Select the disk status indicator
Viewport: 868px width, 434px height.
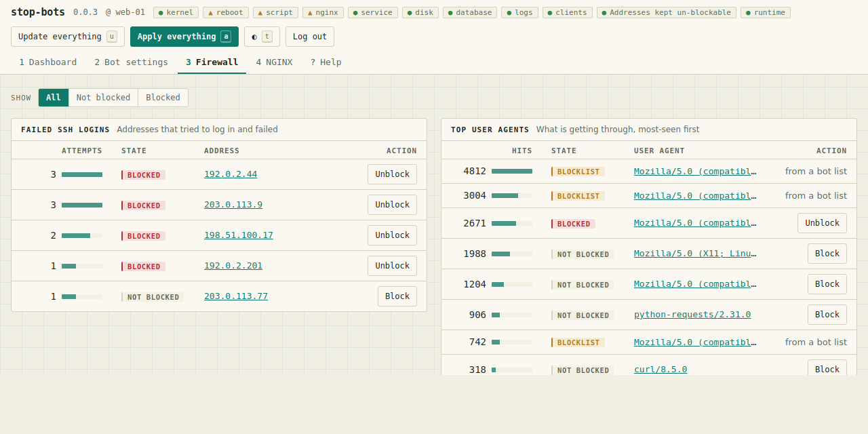(420, 12)
